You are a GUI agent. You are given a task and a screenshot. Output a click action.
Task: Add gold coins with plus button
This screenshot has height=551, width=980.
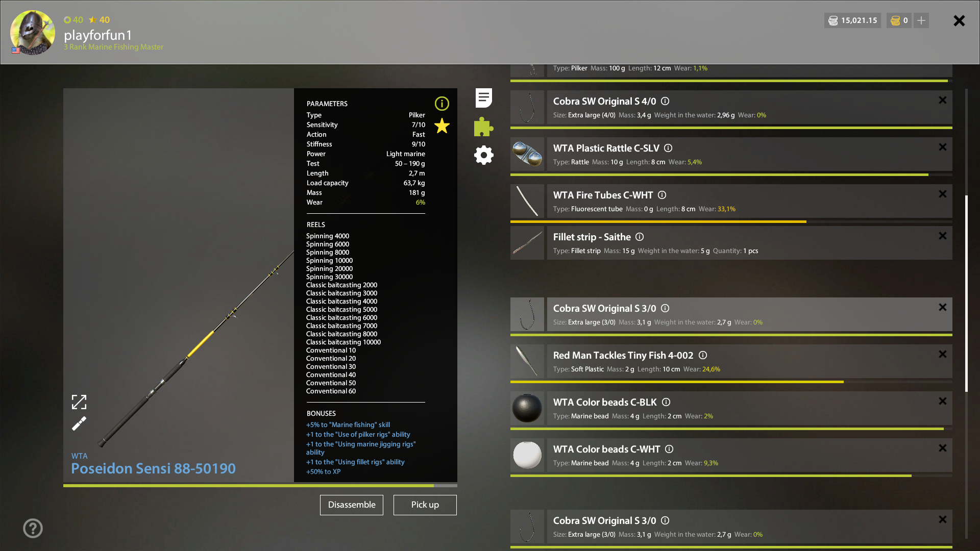[921, 20]
